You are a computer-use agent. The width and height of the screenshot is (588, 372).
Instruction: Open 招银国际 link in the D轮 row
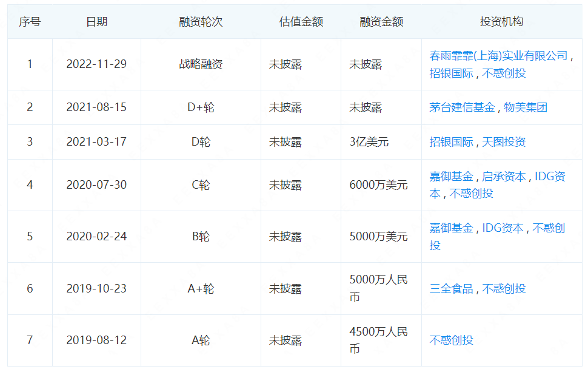point(451,142)
